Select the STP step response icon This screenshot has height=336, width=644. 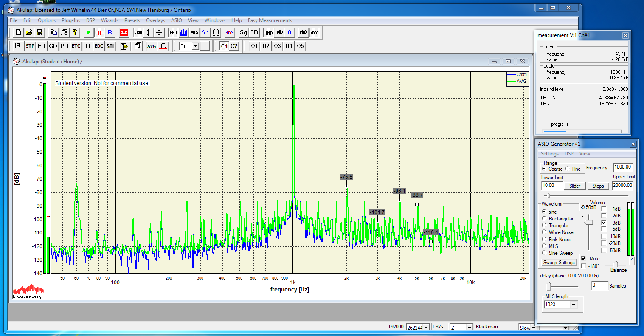(30, 46)
